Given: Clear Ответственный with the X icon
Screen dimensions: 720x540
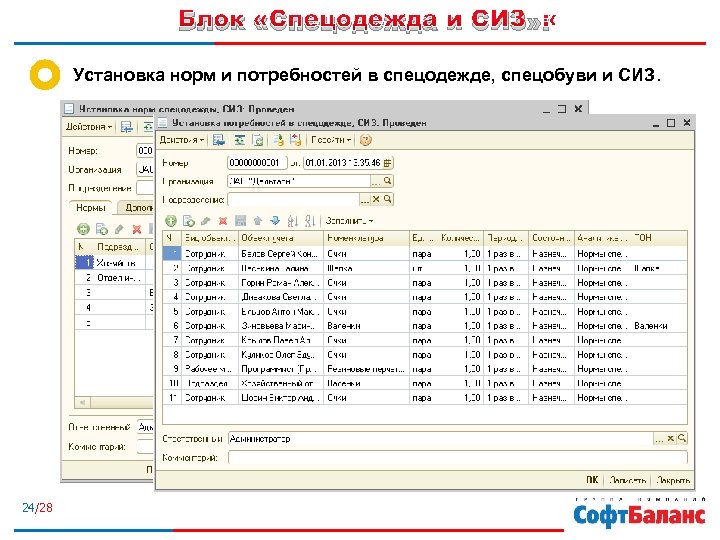Looking at the screenshot, I should 670,439.
